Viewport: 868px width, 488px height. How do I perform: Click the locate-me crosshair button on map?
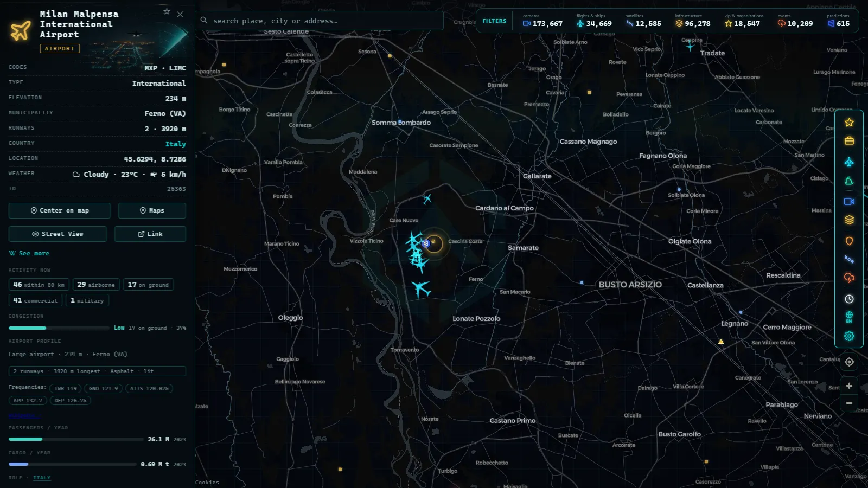(849, 362)
